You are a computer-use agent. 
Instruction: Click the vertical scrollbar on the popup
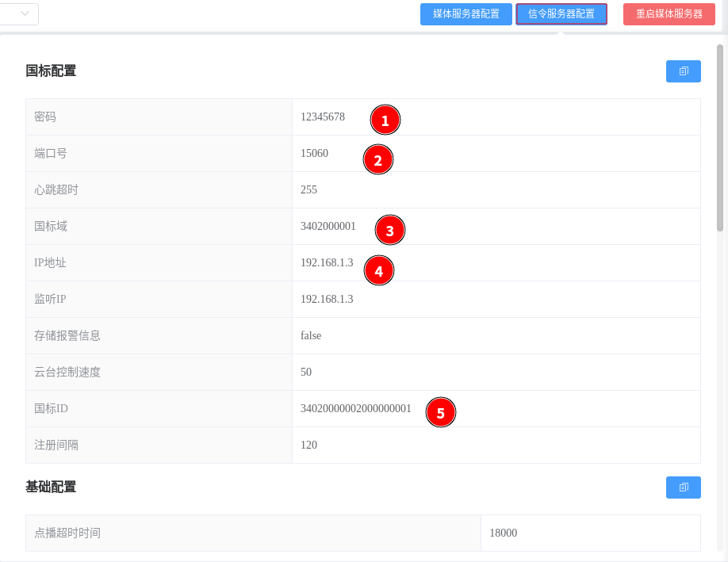point(720,127)
